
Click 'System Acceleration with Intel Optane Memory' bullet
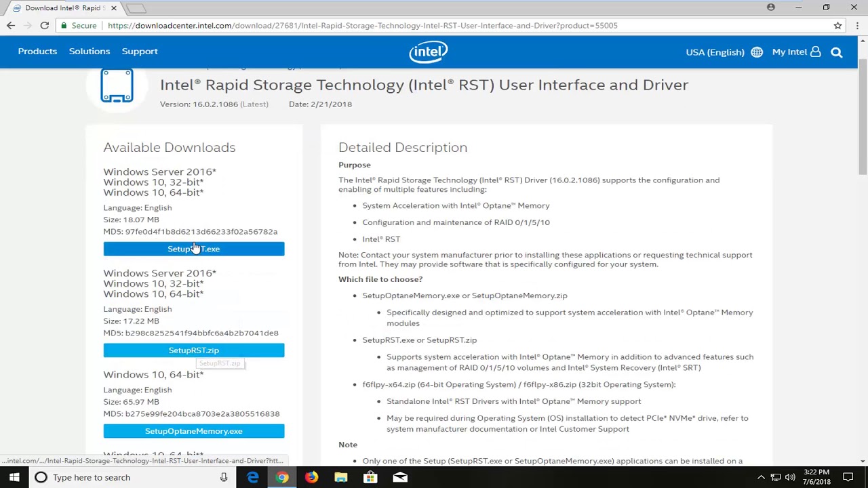456,205
